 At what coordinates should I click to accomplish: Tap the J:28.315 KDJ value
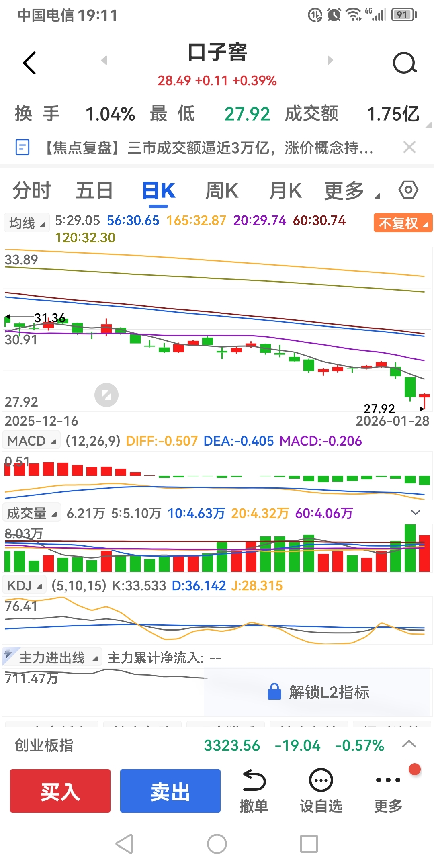[257, 585]
